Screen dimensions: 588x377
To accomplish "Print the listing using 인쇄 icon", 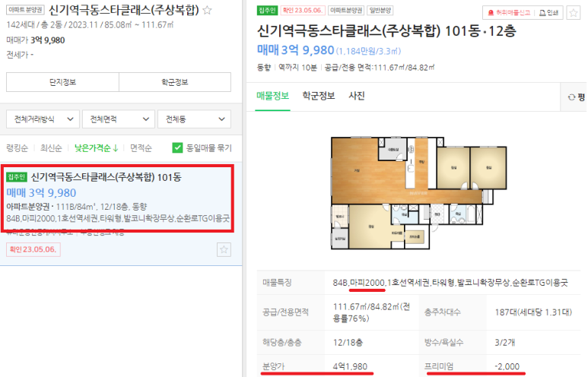I will pos(549,13).
